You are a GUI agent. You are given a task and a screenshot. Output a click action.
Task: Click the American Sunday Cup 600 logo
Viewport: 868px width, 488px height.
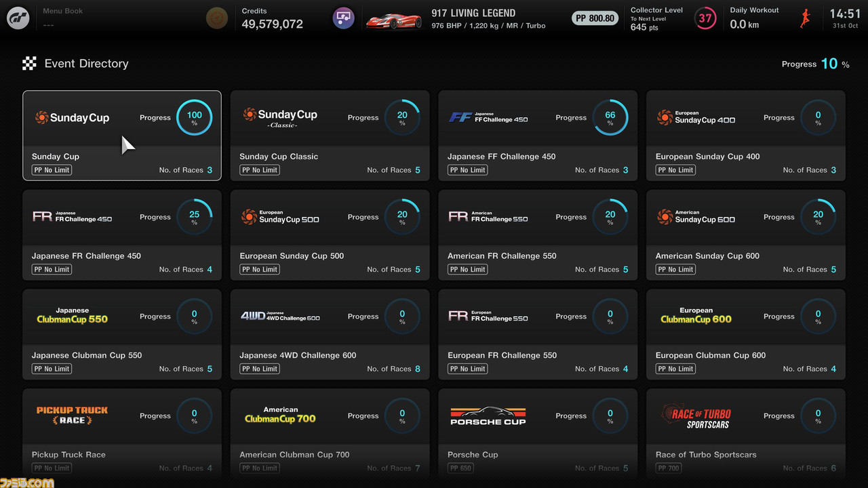tap(696, 217)
